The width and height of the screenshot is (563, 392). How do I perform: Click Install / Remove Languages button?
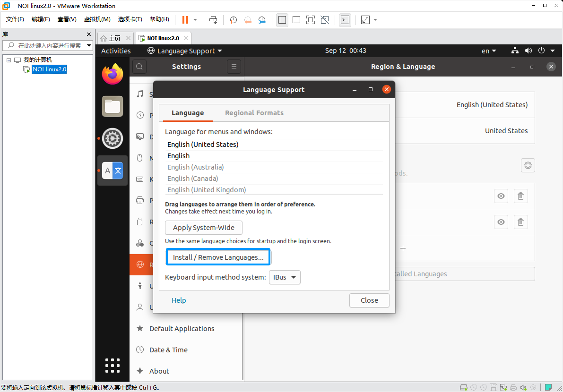click(218, 257)
